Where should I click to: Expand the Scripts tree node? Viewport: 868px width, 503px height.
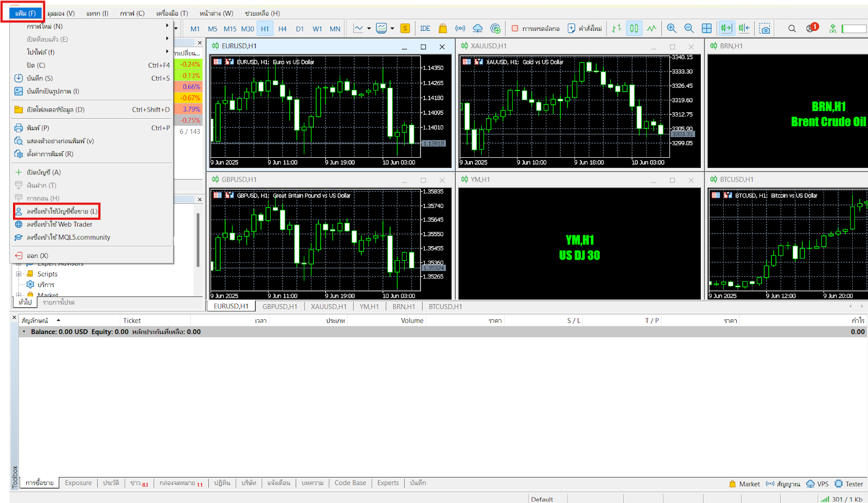coord(18,274)
